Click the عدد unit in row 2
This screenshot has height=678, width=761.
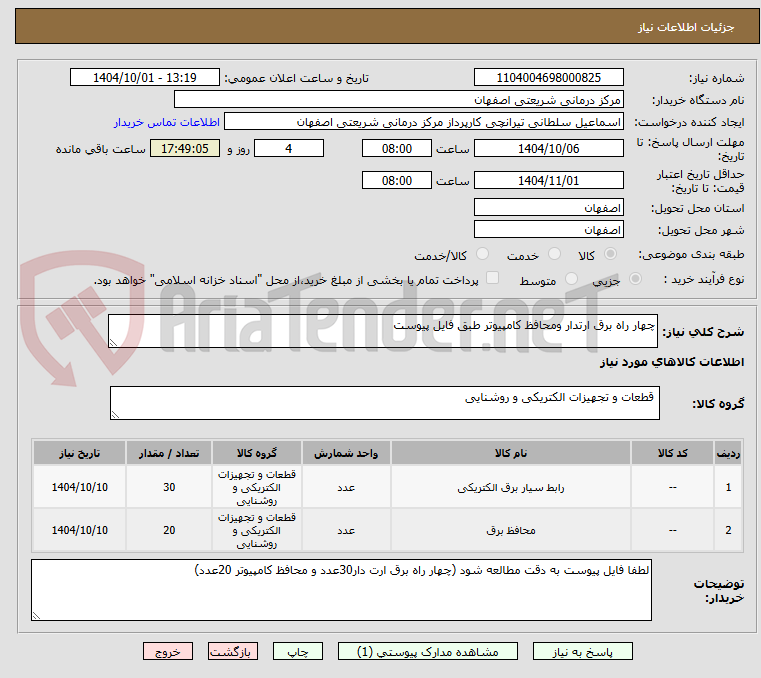tap(346, 530)
